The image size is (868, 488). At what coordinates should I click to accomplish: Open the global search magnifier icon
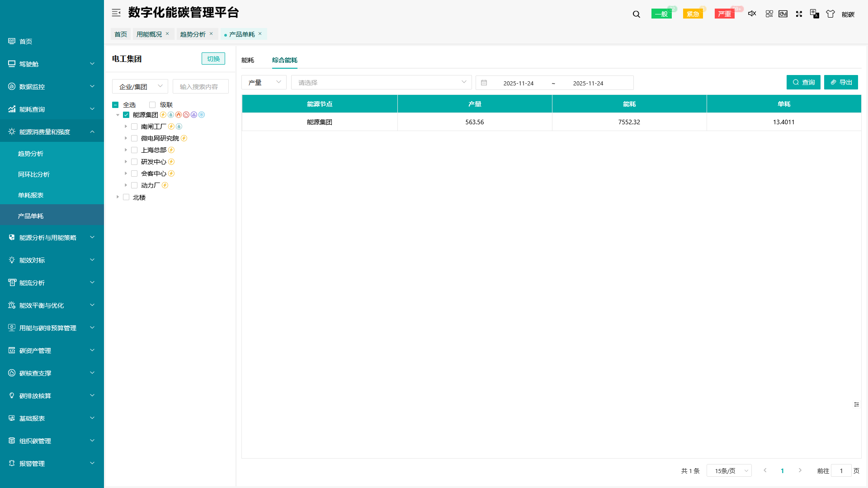pyautogui.click(x=636, y=14)
